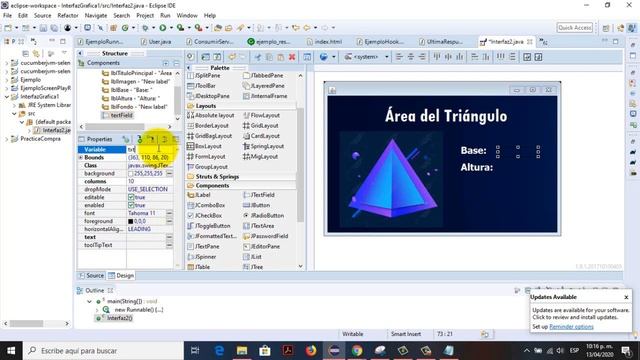The image size is (640, 360).
Task: Select JToggleButton in the Palette
Action: (209, 226)
